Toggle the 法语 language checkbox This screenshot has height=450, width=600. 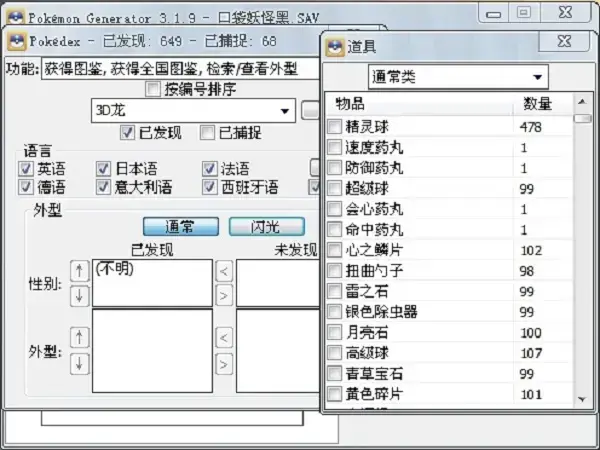click(209, 168)
